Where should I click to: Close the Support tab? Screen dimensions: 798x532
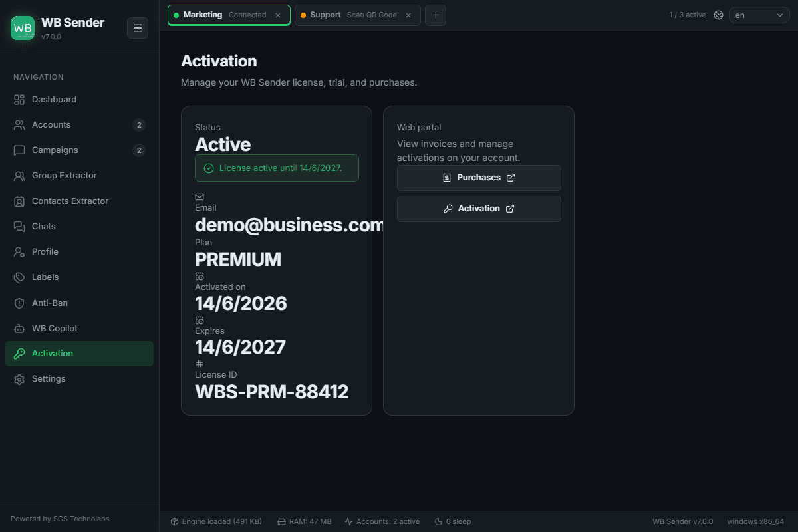tap(408, 15)
